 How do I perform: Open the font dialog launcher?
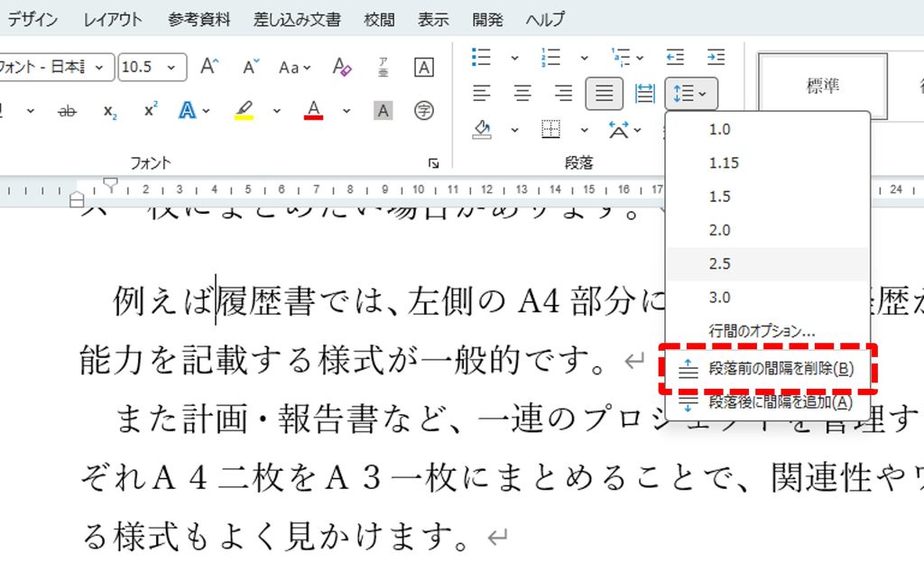point(434,163)
